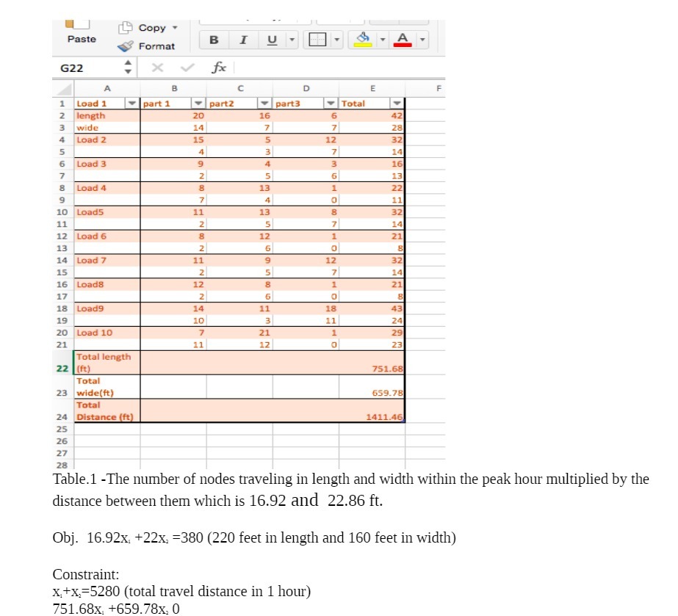This screenshot has height=616, width=678.
Task: Open the Borders dropdown arrow
Action: tap(337, 40)
